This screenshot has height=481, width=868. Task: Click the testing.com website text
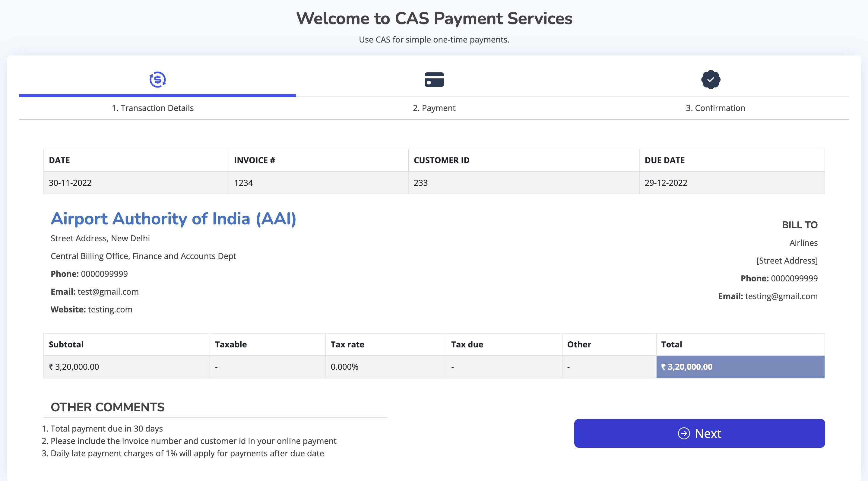pos(110,309)
